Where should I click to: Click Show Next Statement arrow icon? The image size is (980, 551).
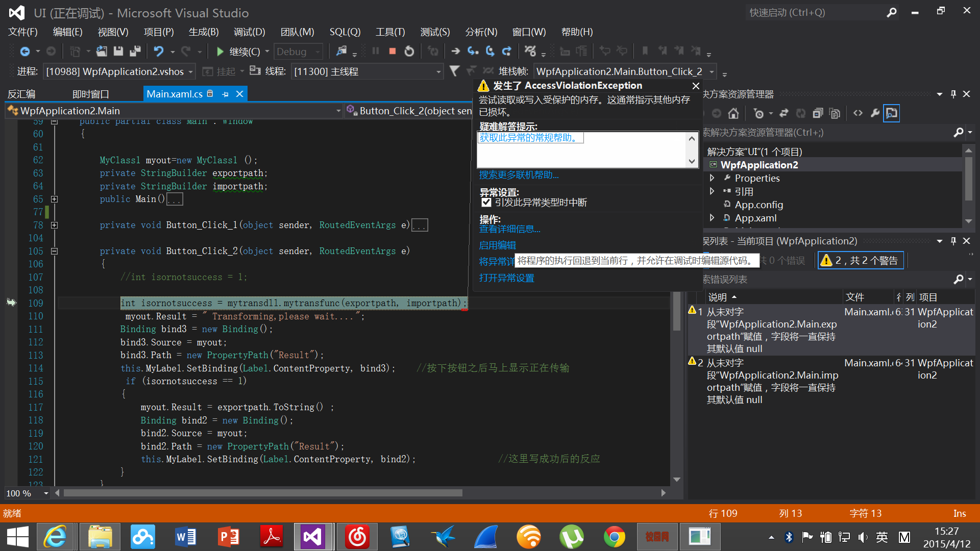[456, 51]
